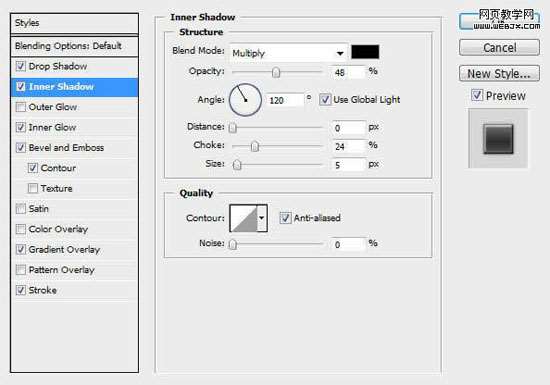Enable the Pattern Overlay checkbox
The width and height of the screenshot is (550, 385).
tap(21, 269)
